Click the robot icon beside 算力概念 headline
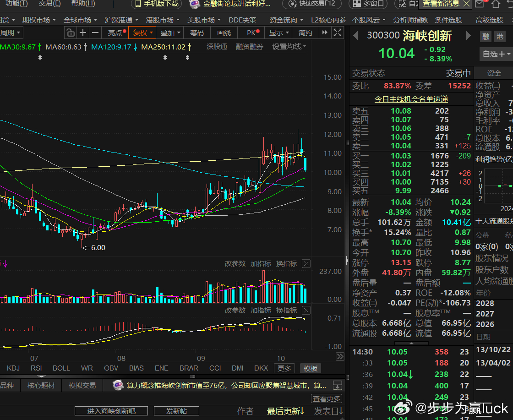This screenshot has width=513, height=420. coord(118,385)
